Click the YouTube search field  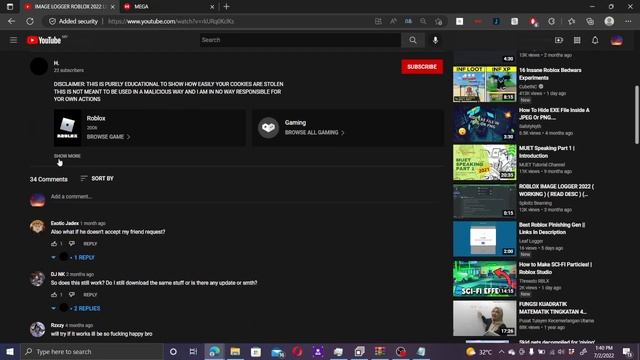300,40
